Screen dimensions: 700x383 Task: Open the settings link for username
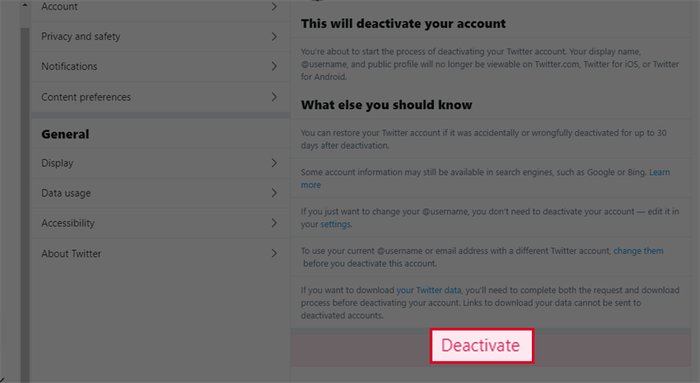click(x=335, y=224)
